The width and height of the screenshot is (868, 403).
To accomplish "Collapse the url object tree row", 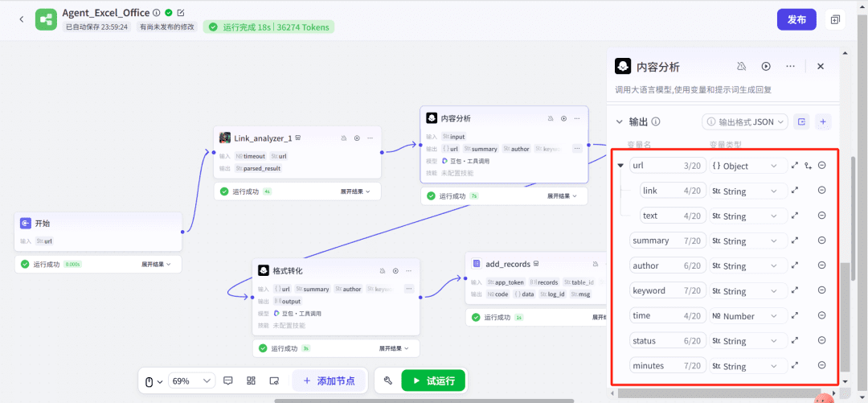I will pyautogui.click(x=620, y=166).
